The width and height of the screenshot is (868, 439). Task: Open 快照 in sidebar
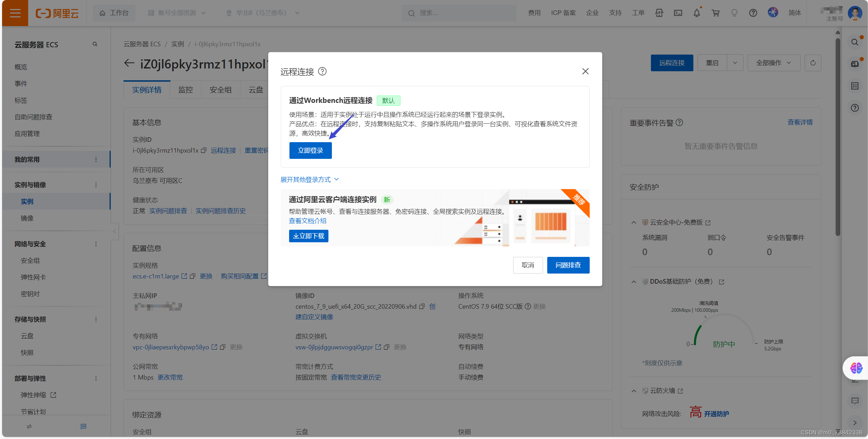tap(27, 353)
